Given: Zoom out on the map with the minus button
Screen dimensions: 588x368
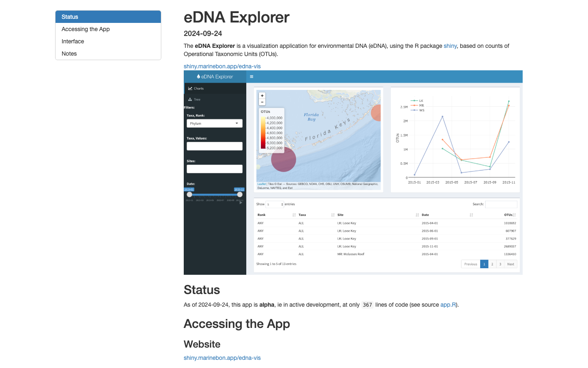Looking at the screenshot, I should tap(262, 102).
